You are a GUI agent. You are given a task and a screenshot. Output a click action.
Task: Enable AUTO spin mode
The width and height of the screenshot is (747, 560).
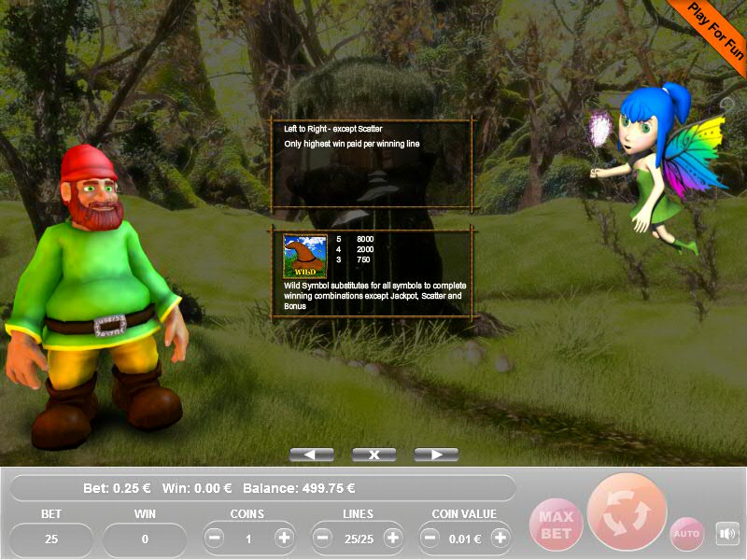(x=686, y=534)
